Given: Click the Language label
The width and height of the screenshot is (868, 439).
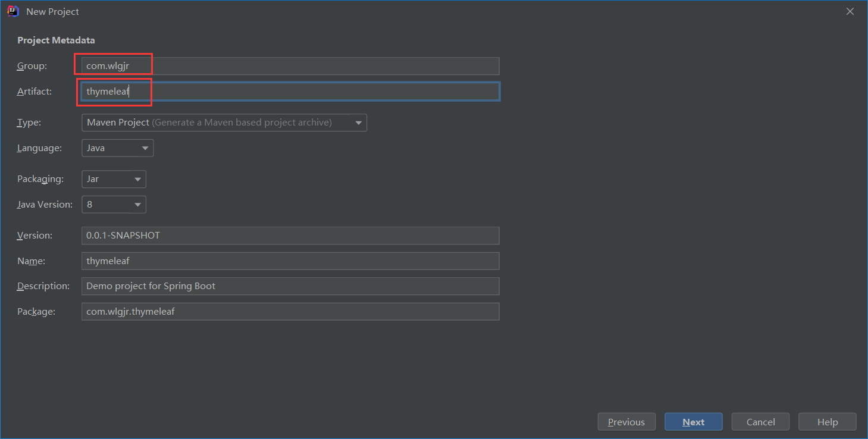Looking at the screenshot, I should pyautogui.click(x=39, y=148).
